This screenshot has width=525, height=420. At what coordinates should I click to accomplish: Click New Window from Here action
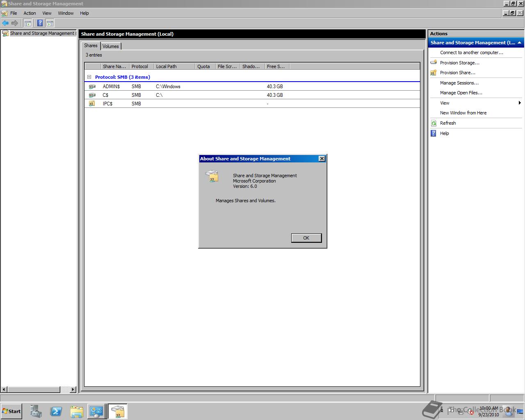pyautogui.click(x=463, y=113)
